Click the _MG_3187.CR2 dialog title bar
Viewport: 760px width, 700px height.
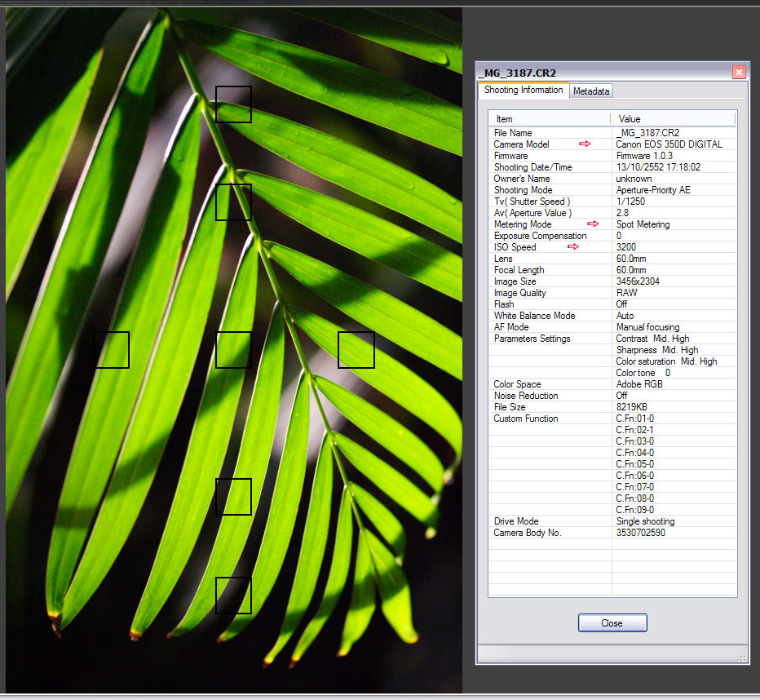603,73
